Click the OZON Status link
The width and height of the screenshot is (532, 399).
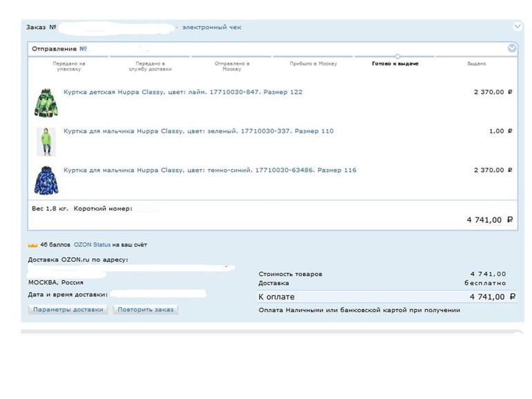pos(92,245)
